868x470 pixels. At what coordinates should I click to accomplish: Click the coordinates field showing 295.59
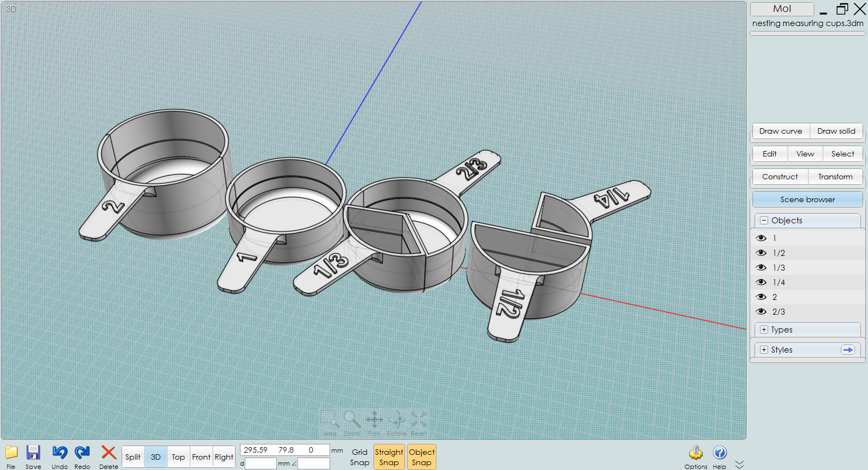[x=284, y=450]
